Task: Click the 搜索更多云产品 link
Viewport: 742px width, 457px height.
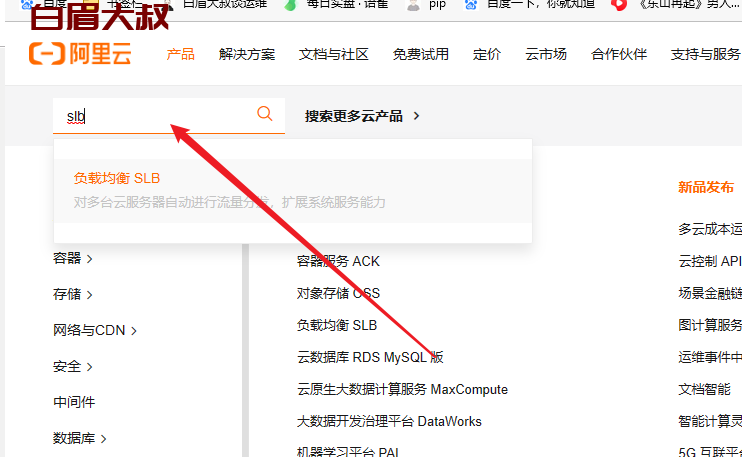Action: (x=353, y=116)
